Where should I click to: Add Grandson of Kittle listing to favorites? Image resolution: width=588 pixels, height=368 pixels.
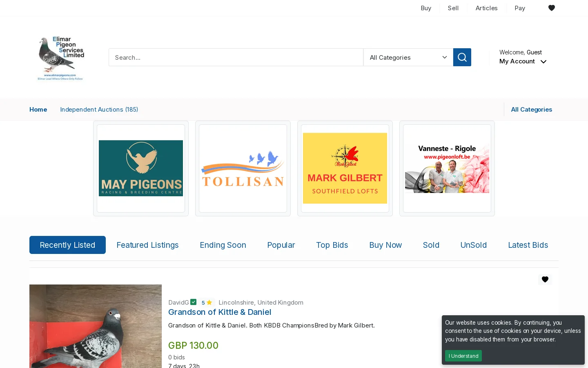545,279
